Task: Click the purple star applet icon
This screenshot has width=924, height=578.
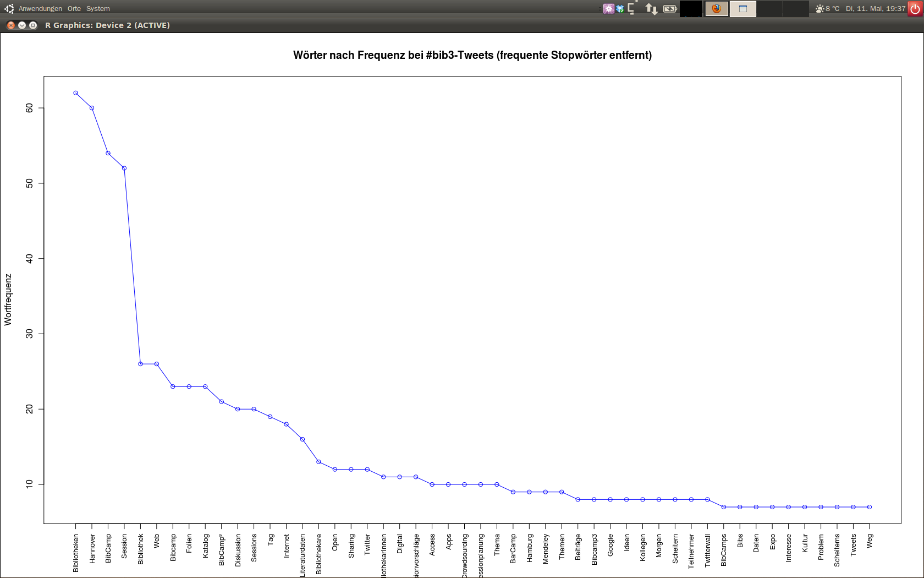Action: (x=608, y=9)
